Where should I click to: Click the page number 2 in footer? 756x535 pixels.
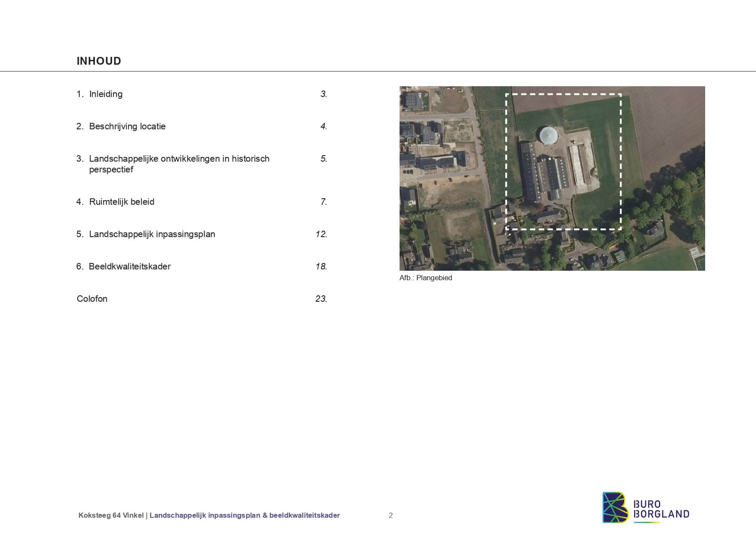point(391,515)
